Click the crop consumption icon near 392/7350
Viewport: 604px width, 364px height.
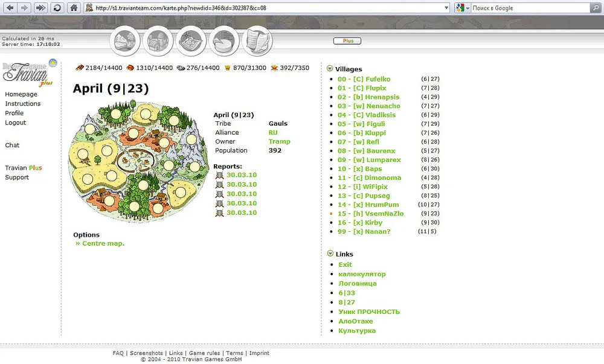(274, 68)
